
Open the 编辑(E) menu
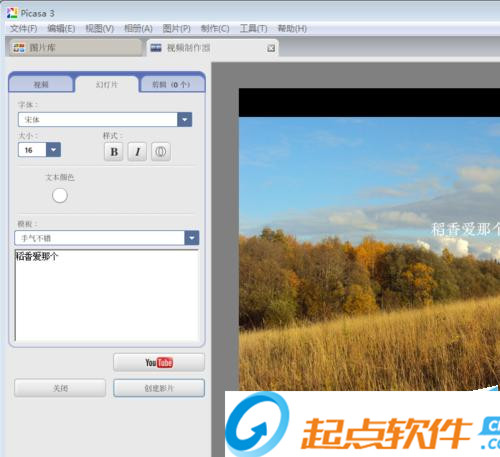pos(61,29)
